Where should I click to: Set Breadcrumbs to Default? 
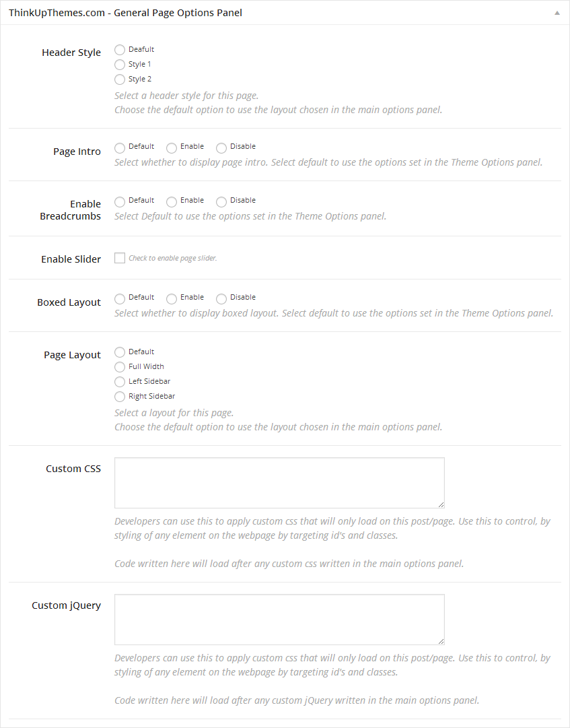click(120, 201)
